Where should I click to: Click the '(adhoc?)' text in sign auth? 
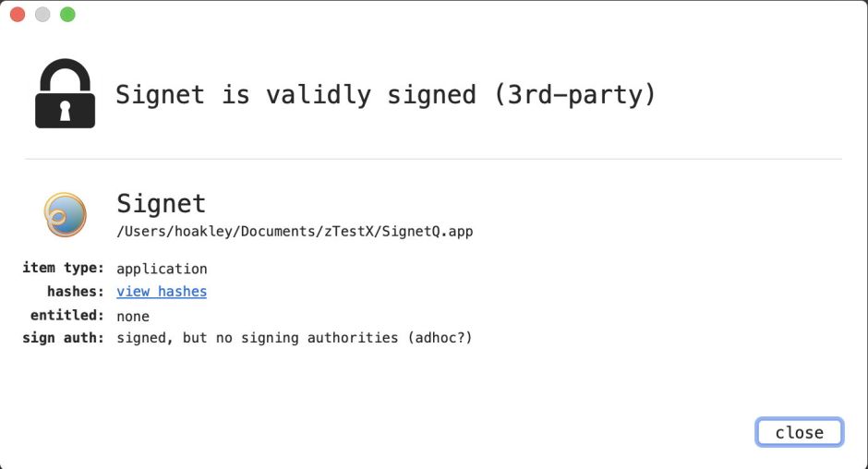[440, 338]
